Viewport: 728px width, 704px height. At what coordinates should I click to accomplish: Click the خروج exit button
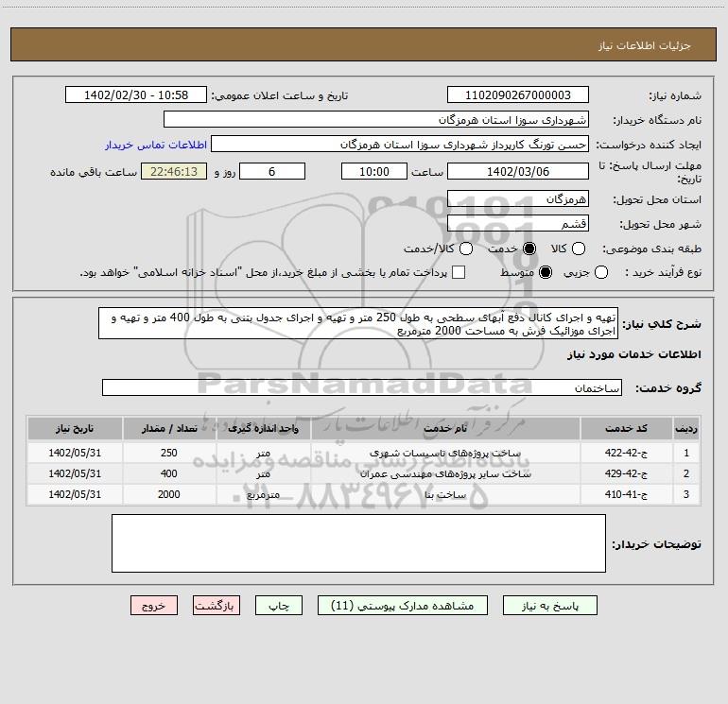tap(154, 606)
